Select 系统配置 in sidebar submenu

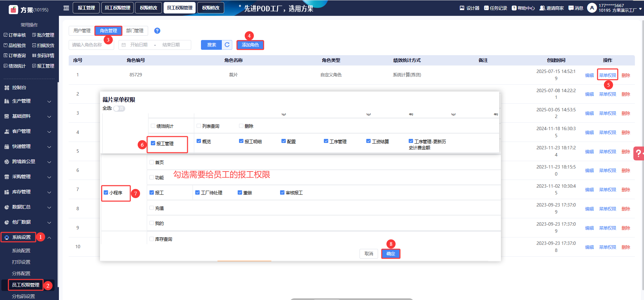tap(21, 251)
